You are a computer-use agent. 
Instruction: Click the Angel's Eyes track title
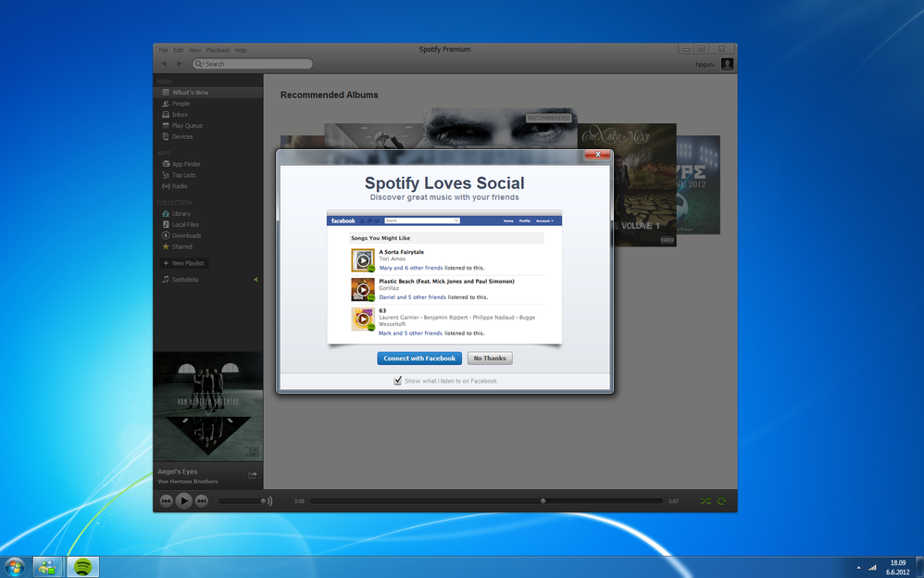178,471
